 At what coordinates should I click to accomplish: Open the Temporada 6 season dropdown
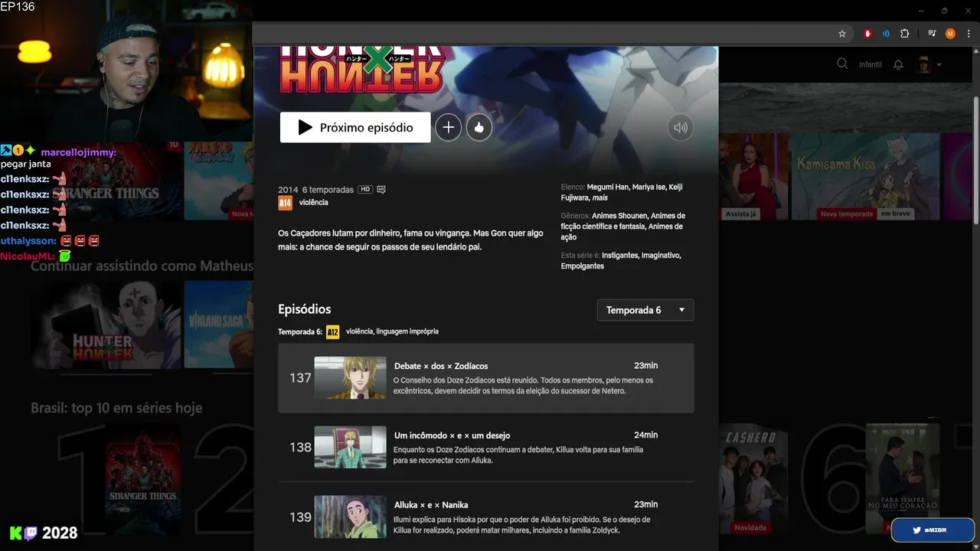point(645,310)
